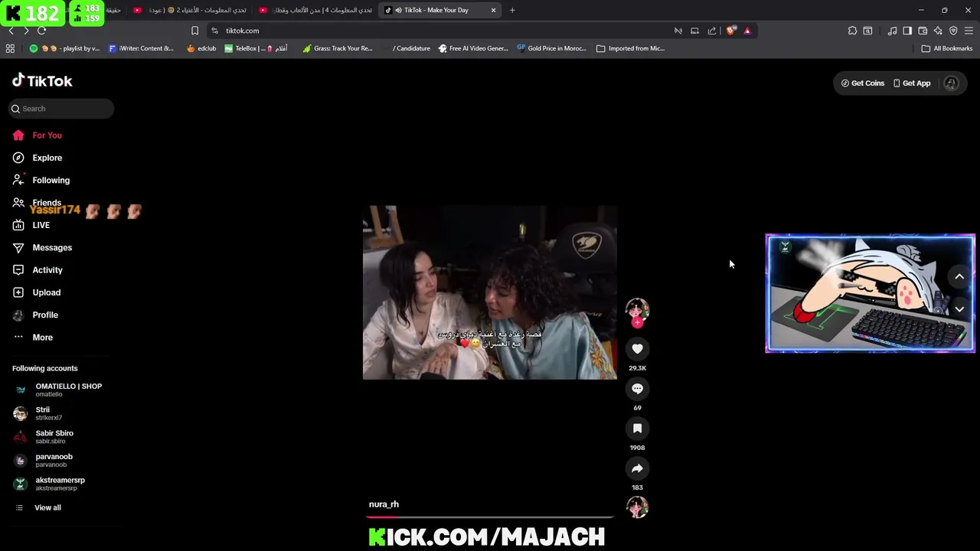The width and height of the screenshot is (980, 551).
Task: Open the Activity panel
Action: pyautogui.click(x=38, y=270)
